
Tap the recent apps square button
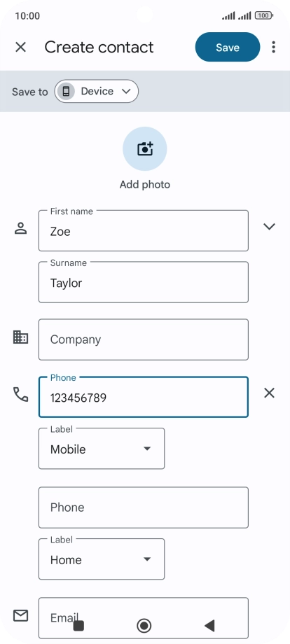point(78,626)
